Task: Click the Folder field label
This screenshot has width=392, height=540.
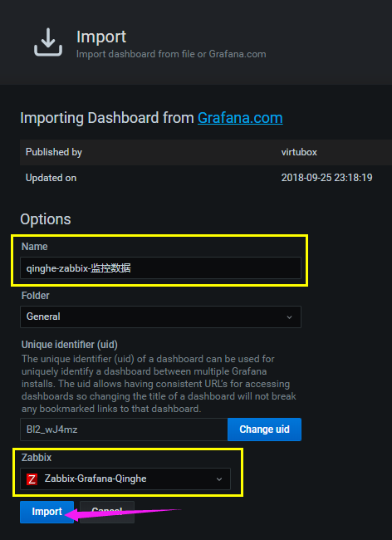Action: 36,296
